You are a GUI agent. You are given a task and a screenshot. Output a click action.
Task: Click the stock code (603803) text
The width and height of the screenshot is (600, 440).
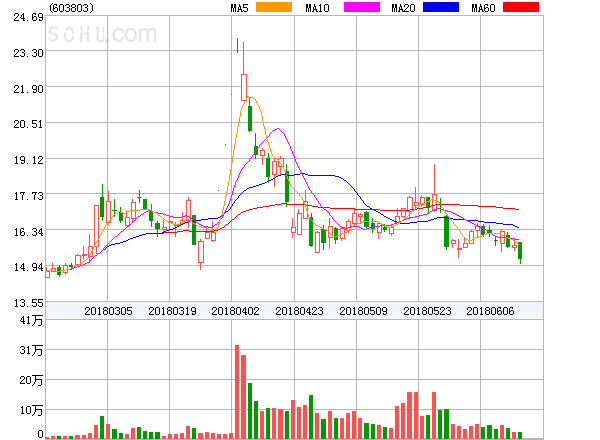click(x=71, y=8)
